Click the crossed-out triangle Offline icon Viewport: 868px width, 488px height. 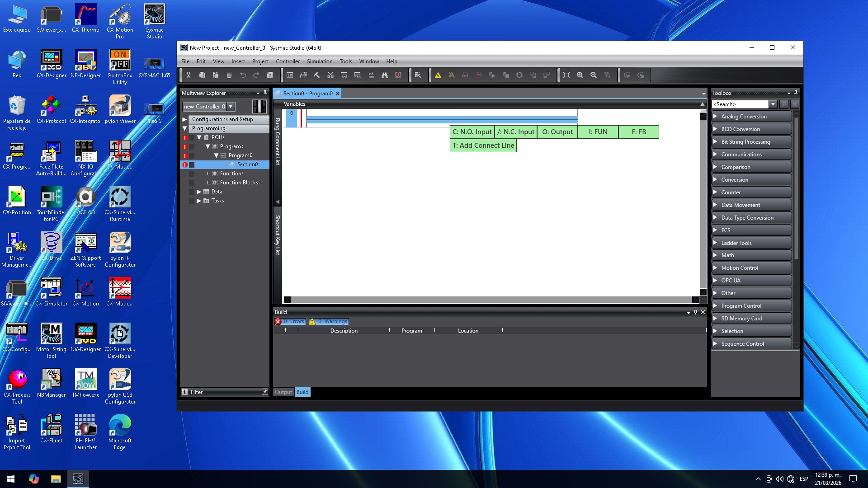click(x=452, y=75)
